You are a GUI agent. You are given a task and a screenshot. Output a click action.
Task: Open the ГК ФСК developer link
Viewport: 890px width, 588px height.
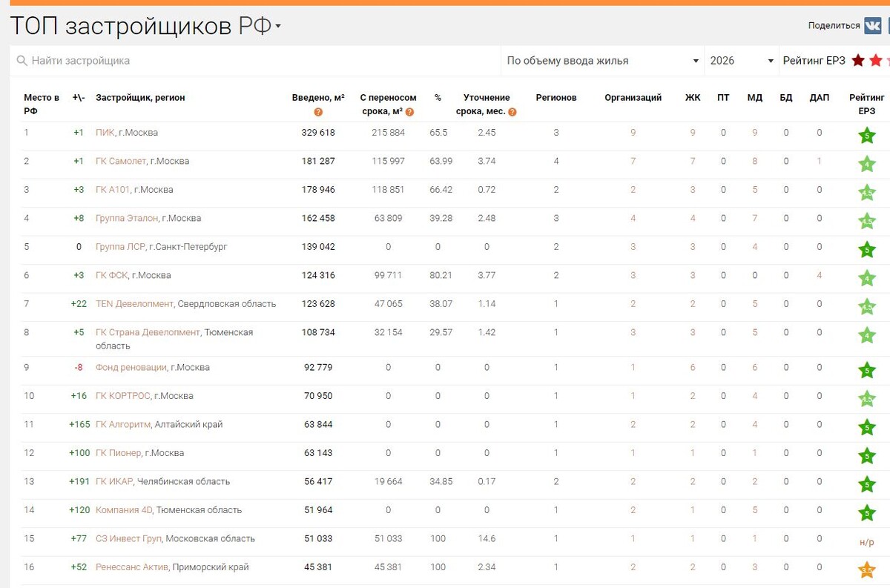[111, 275]
